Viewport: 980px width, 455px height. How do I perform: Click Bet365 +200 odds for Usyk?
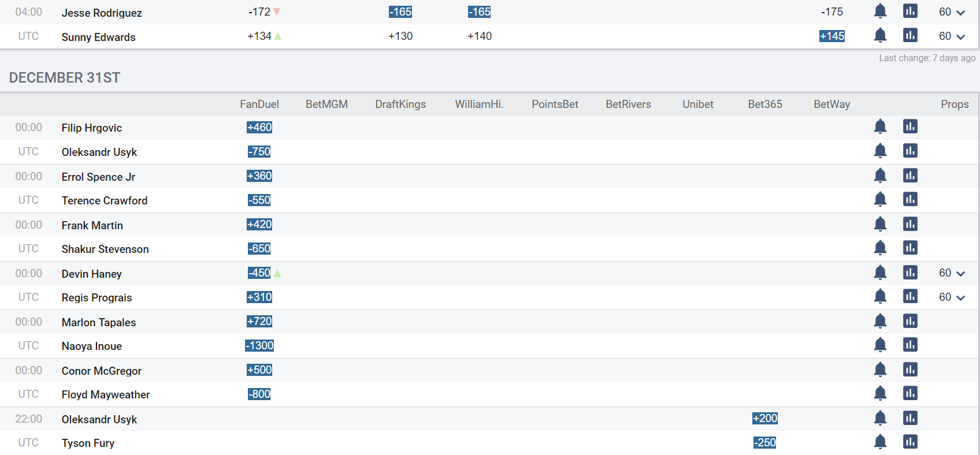click(765, 418)
